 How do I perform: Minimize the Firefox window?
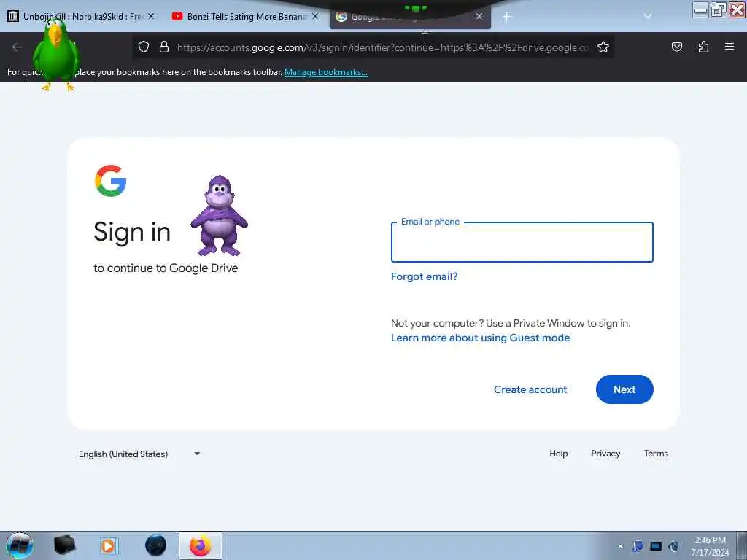click(x=700, y=9)
